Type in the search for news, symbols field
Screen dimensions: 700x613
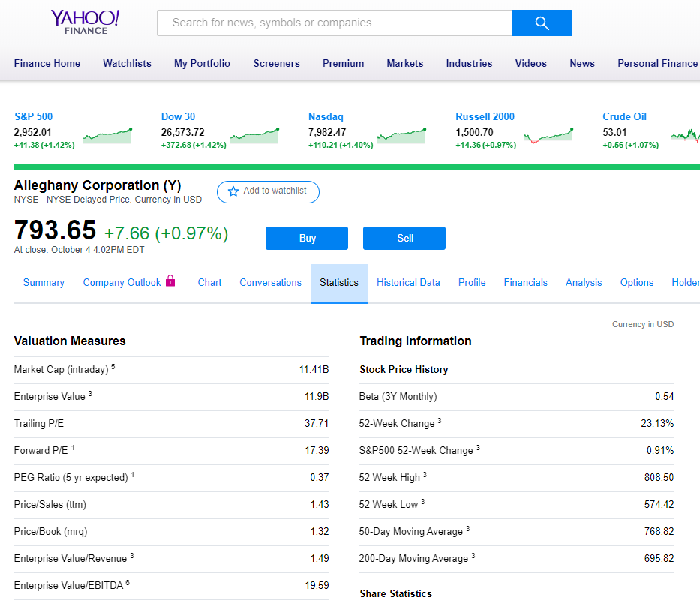334,23
